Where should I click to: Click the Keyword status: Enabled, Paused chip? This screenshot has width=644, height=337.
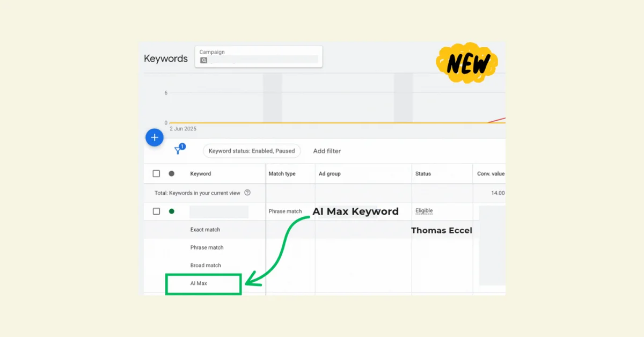point(252,151)
